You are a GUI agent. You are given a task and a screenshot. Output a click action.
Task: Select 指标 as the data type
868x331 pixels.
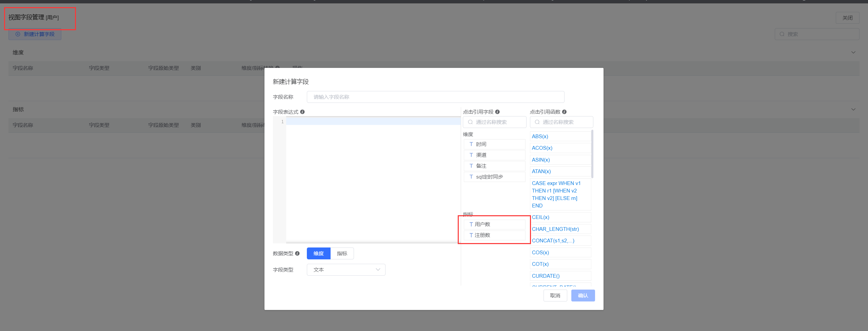coord(342,253)
